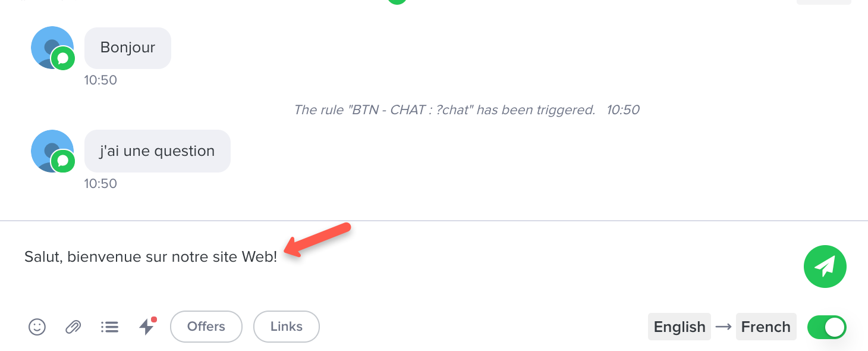Click the timestamp beside the rule notice
The image size is (868, 351).
(622, 110)
